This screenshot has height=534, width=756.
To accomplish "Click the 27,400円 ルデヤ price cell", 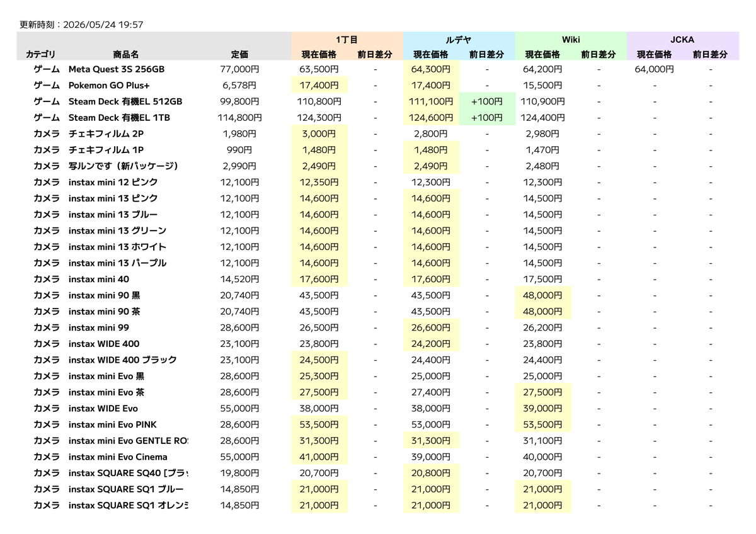I will 431,392.
